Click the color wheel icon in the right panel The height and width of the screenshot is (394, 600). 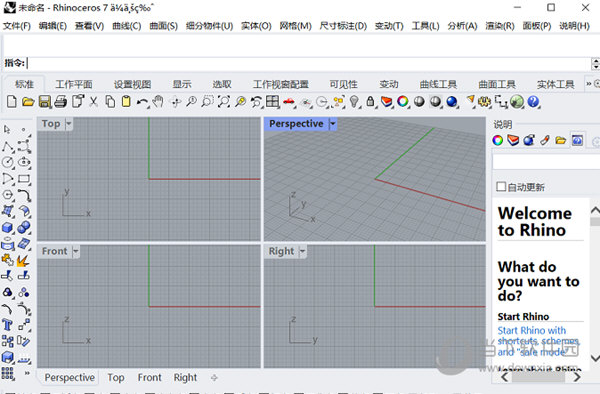[498, 140]
